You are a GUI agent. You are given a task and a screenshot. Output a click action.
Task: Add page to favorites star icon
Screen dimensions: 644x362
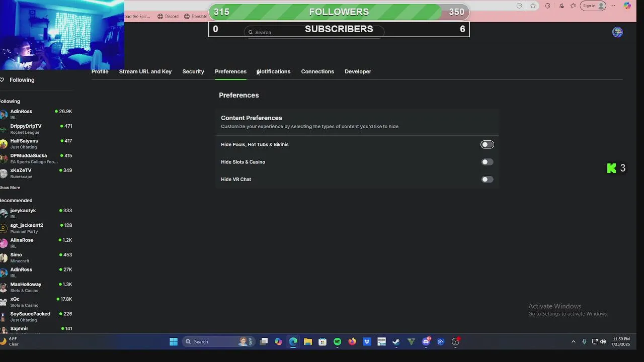click(x=533, y=6)
